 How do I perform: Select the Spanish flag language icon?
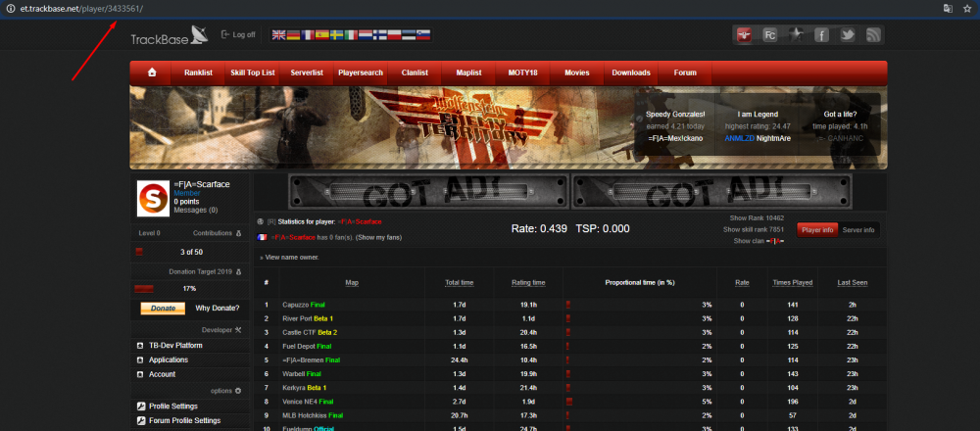[322, 35]
